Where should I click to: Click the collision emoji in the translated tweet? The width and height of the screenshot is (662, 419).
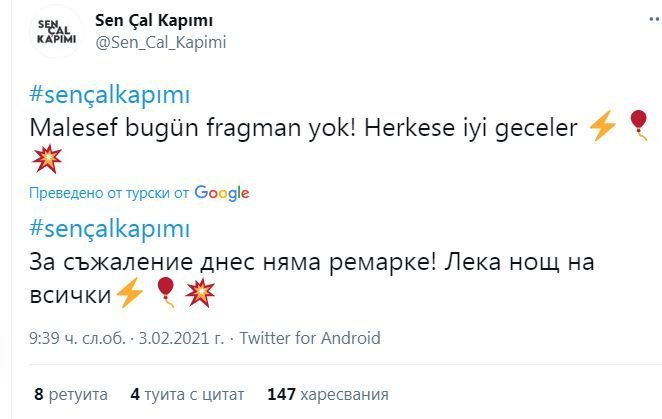click(x=201, y=294)
